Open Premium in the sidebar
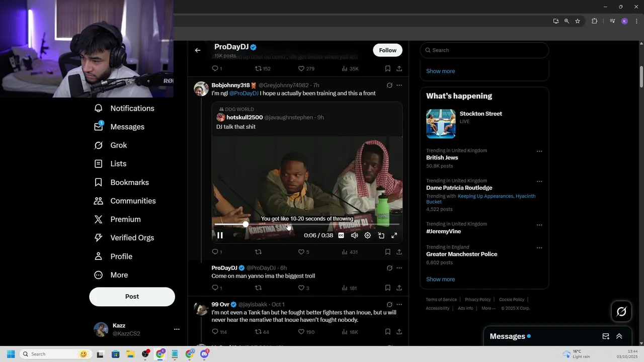 (117, 220)
